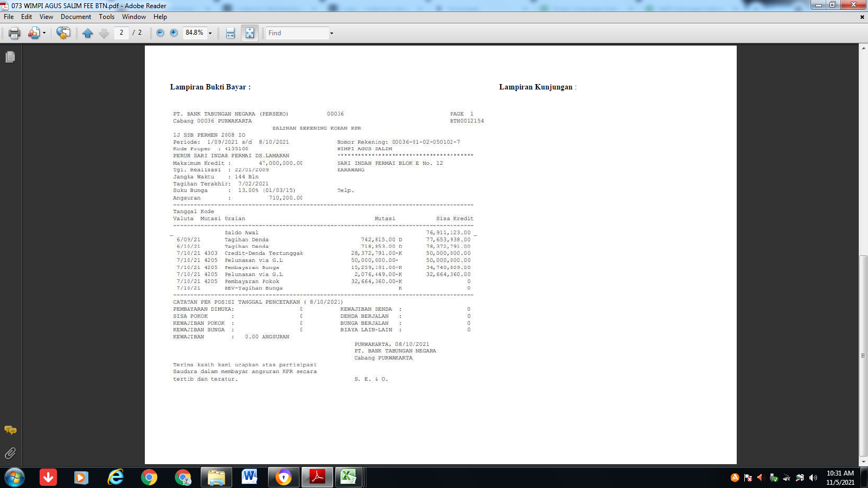Open the Document menu
The height and width of the screenshot is (488, 868).
(75, 17)
